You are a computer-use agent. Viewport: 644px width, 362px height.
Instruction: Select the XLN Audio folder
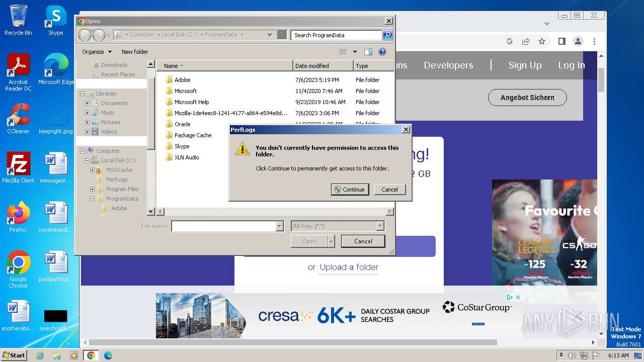[x=187, y=157]
